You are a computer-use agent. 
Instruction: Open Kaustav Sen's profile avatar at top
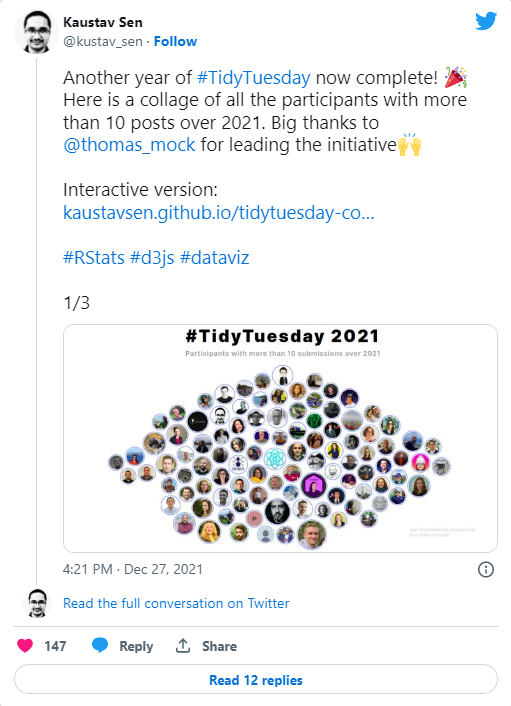pos(36,32)
